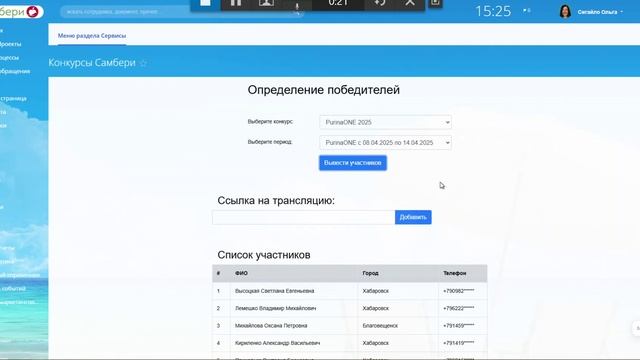This screenshot has height=360, width=640.
Task: Open Обращения in the left sidebar
Action: point(15,71)
